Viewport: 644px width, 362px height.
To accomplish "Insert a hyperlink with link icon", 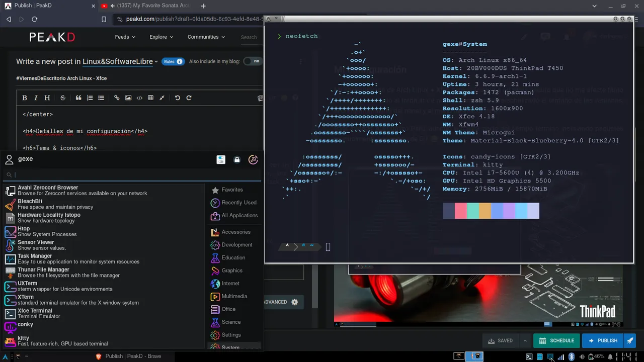I will [117, 98].
